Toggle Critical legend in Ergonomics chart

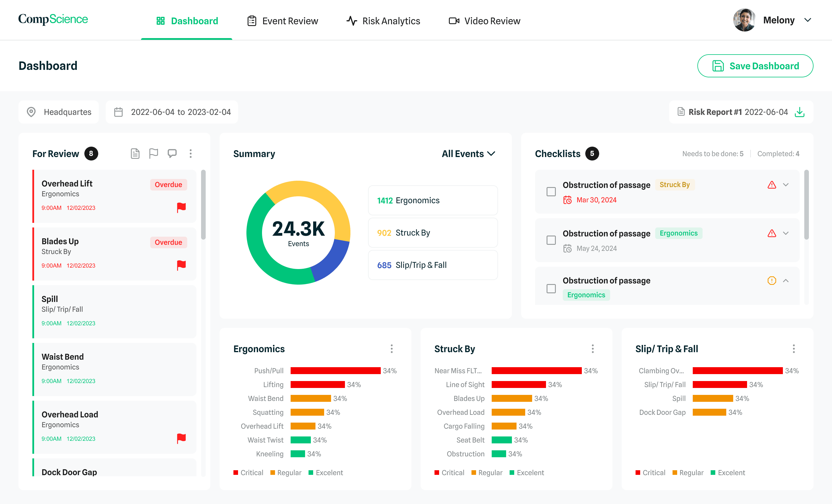248,473
